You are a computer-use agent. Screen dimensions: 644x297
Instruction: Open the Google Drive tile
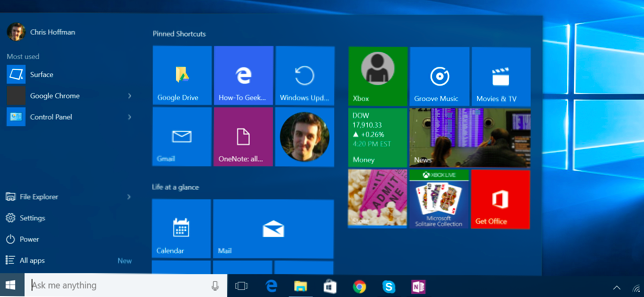pos(182,75)
